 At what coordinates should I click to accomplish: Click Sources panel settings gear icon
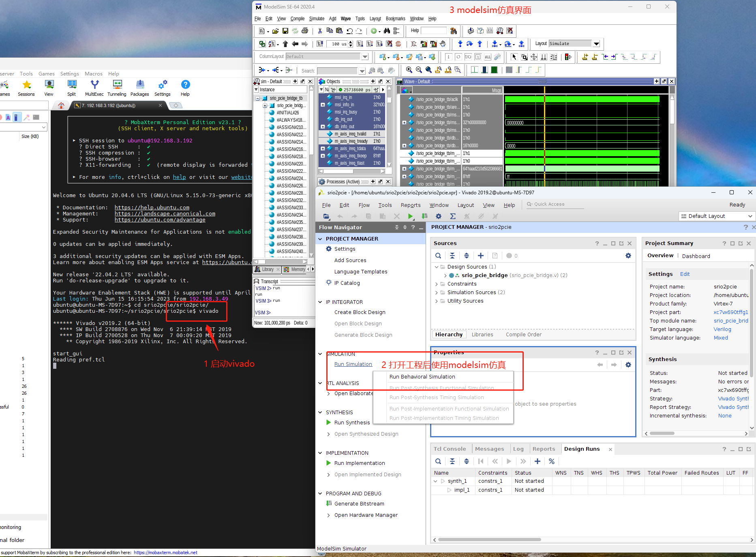[x=628, y=256]
